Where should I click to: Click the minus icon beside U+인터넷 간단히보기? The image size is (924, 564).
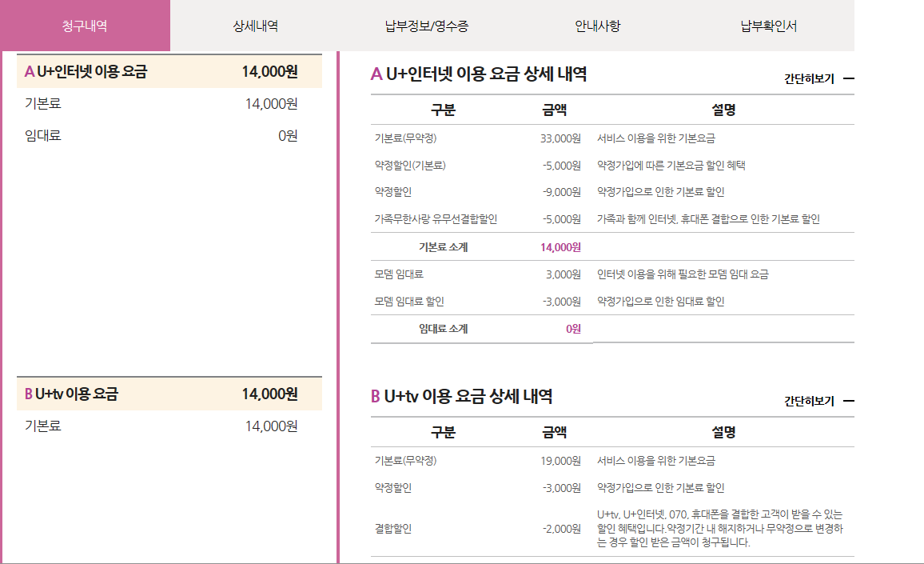tap(849, 78)
